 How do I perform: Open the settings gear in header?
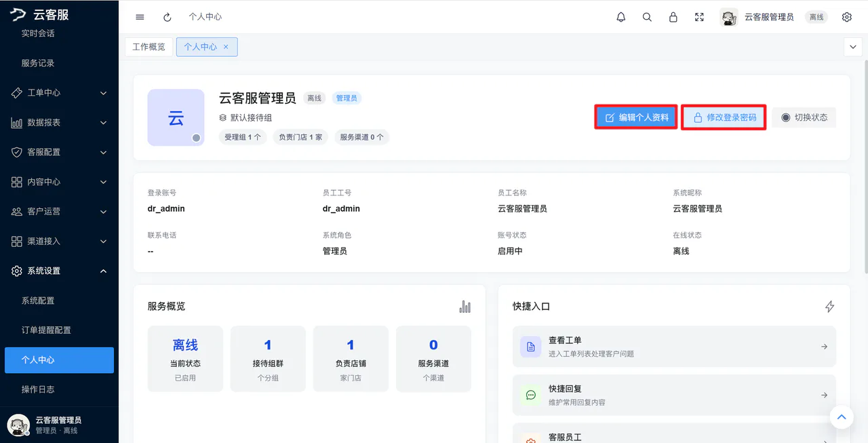[x=847, y=17]
